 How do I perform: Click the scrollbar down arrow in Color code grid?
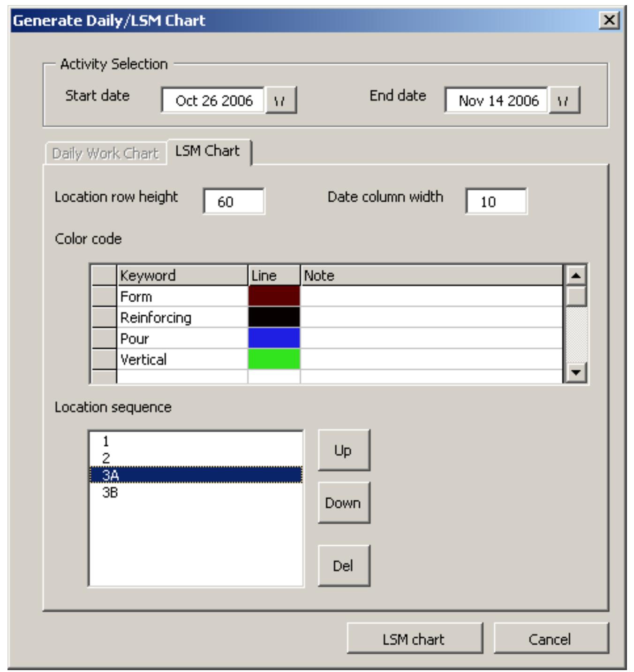[x=576, y=372]
